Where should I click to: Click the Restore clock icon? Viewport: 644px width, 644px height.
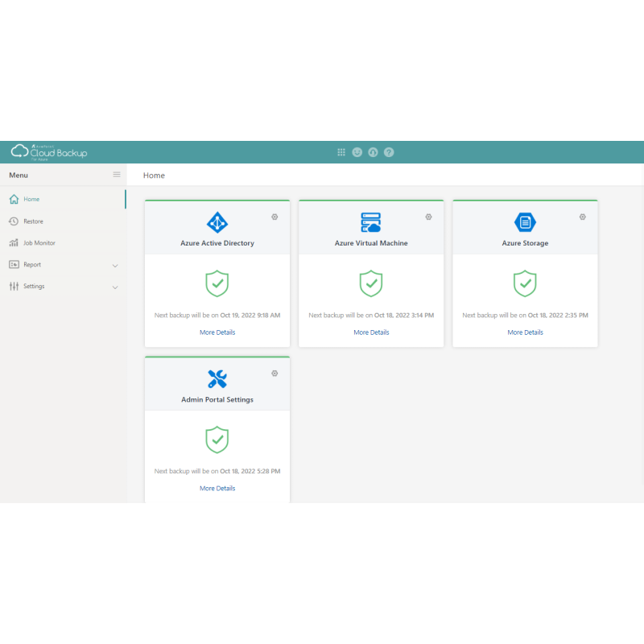click(14, 221)
